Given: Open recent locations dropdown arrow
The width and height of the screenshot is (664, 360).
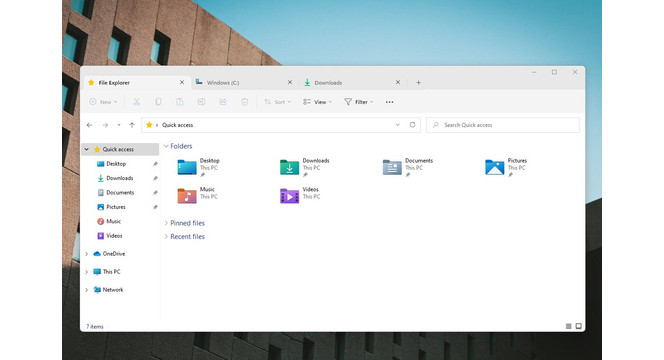Looking at the screenshot, I should coord(119,125).
